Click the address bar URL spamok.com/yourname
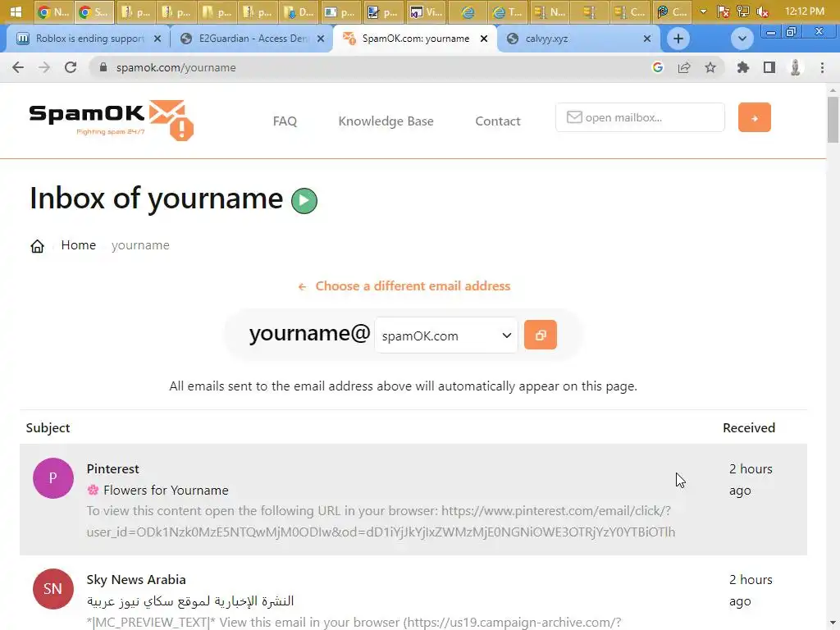The width and height of the screenshot is (840, 630). [x=176, y=67]
